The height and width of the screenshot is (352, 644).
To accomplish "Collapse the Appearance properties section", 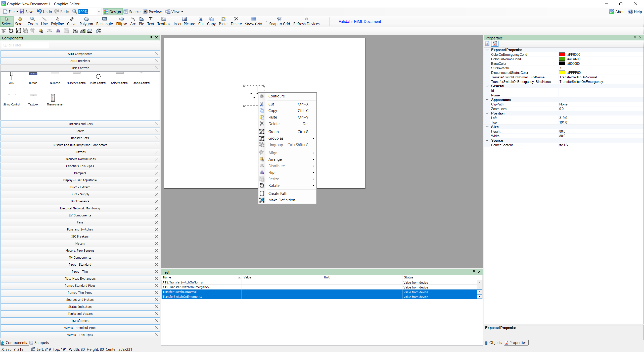I will coord(487,100).
